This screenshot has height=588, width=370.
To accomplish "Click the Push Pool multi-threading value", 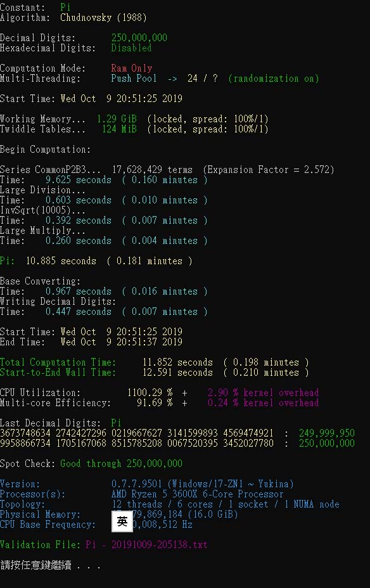I will (x=134, y=79).
